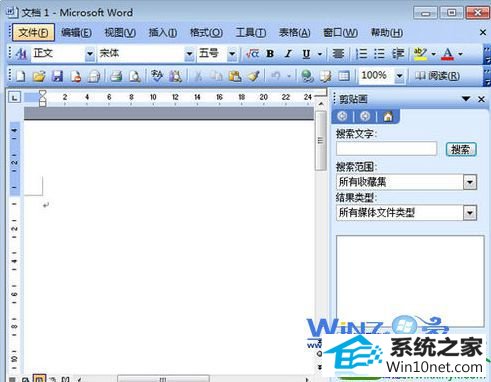Click the vertical scrollbar thumb
This screenshot has width=491, height=382.
point(321,141)
